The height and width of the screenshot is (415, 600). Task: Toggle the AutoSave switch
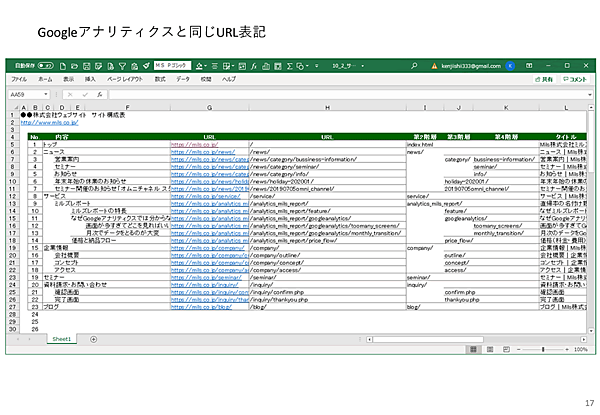click(x=43, y=65)
